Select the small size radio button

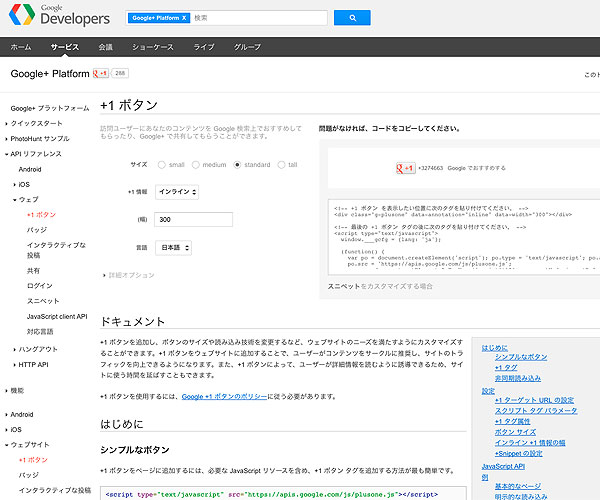click(x=161, y=165)
